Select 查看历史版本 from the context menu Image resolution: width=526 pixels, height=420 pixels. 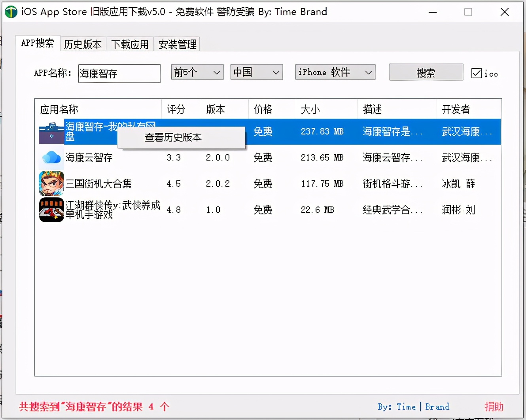coord(173,138)
